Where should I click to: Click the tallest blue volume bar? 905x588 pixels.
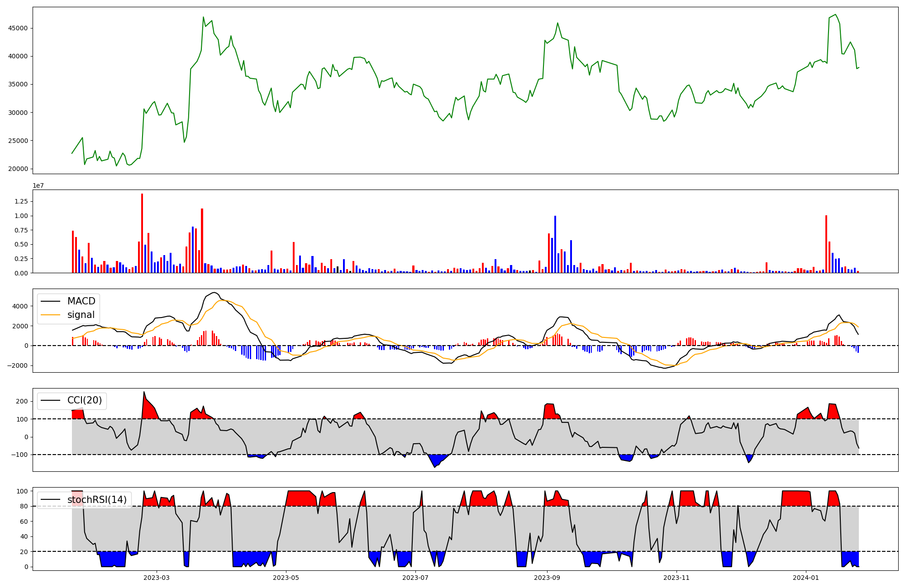[555, 244]
